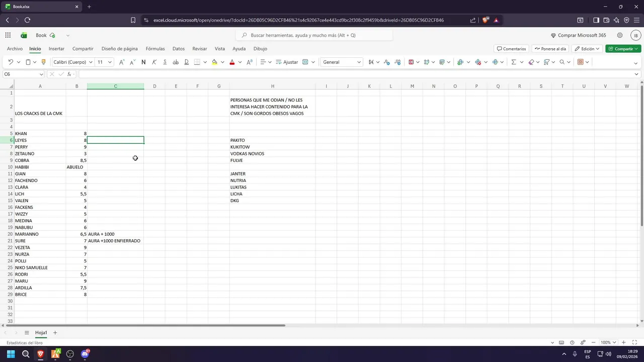Switch to the Datos tab
Viewport: 644px width, 362px height.
pos(178,49)
